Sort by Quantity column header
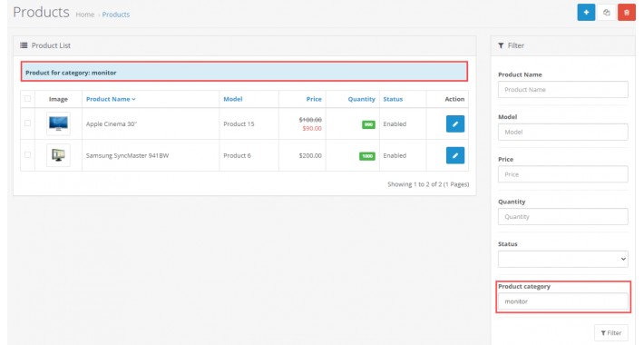 (x=361, y=99)
